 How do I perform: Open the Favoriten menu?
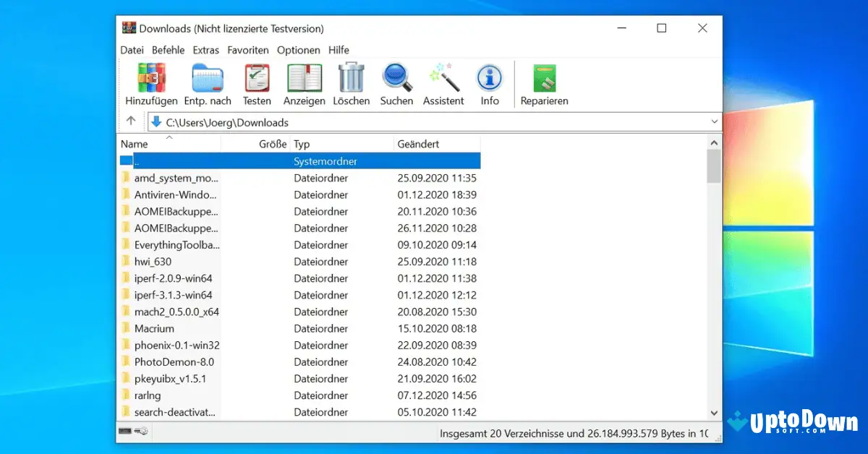point(248,50)
